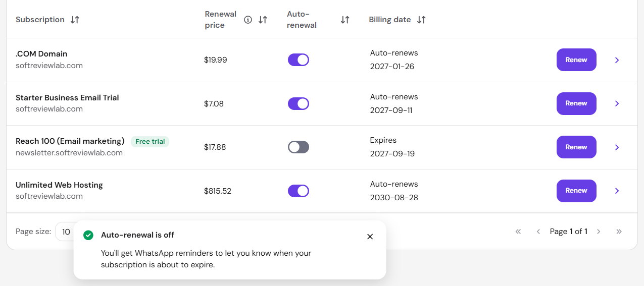Toggle auto-renewal for Starter Business Email Trial
This screenshot has height=286, width=644.
point(299,104)
